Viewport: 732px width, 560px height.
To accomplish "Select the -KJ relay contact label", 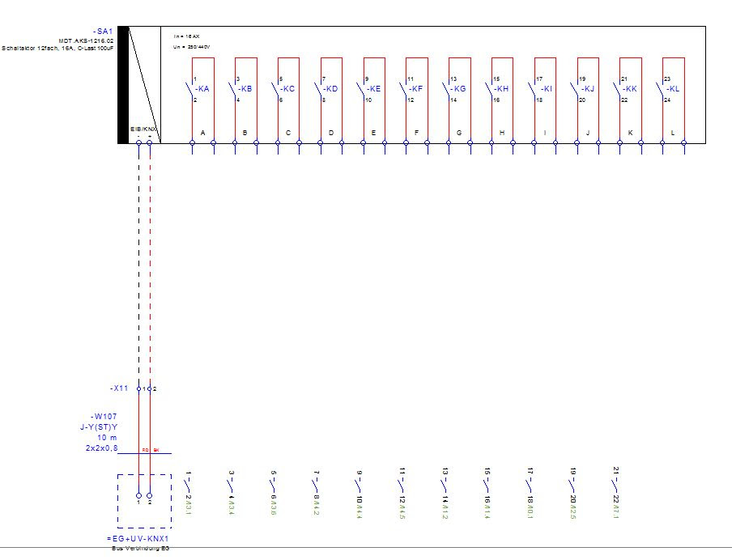I will pyautogui.click(x=587, y=89).
